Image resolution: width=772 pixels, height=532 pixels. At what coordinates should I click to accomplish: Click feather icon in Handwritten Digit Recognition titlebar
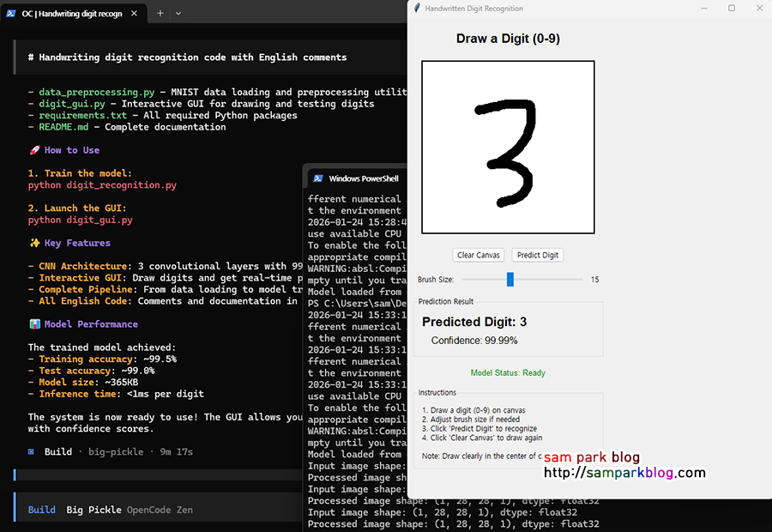click(417, 9)
